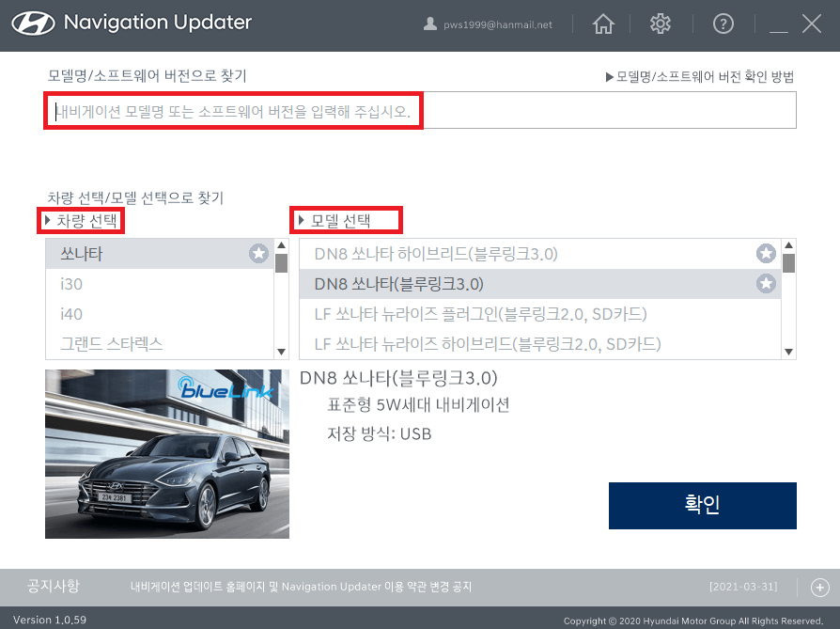Expand notices with the plus icon
Image resolution: width=840 pixels, height=629 pixels.
tap(819, 588)
